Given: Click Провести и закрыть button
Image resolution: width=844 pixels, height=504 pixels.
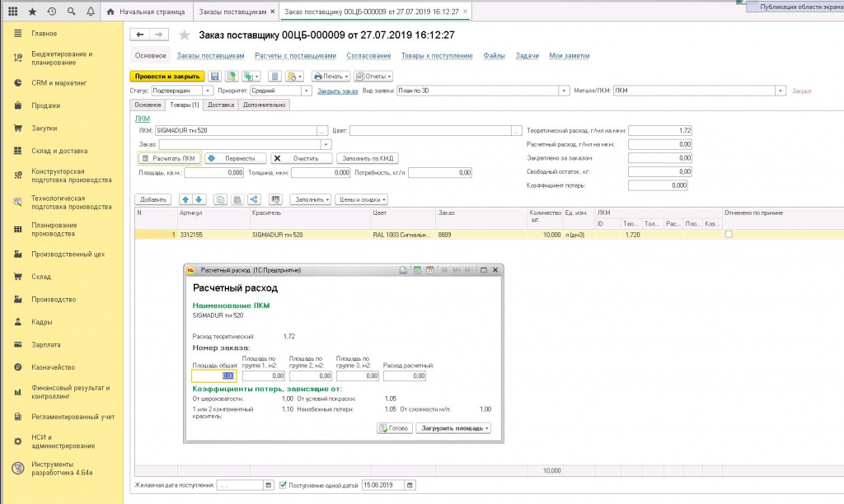Looking at the screenshot, I should tap(167, 77).
